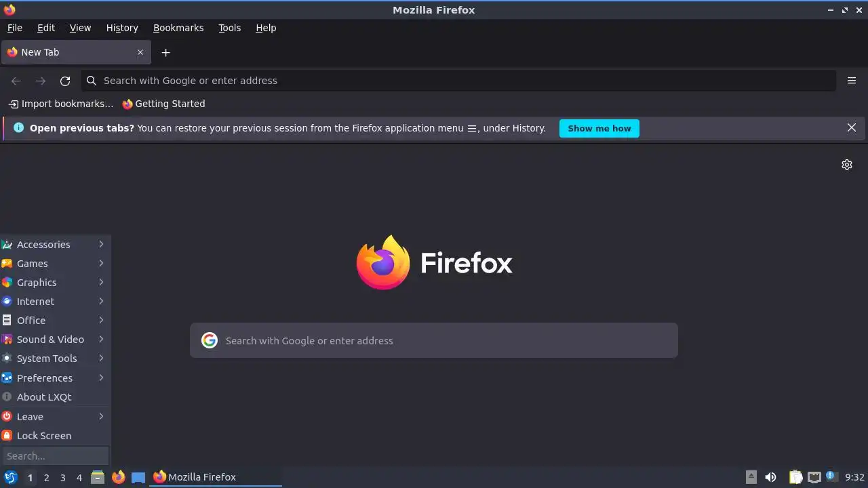Reload the current page
The width and height of the screenshot is (868, 488).
[65, 81]
